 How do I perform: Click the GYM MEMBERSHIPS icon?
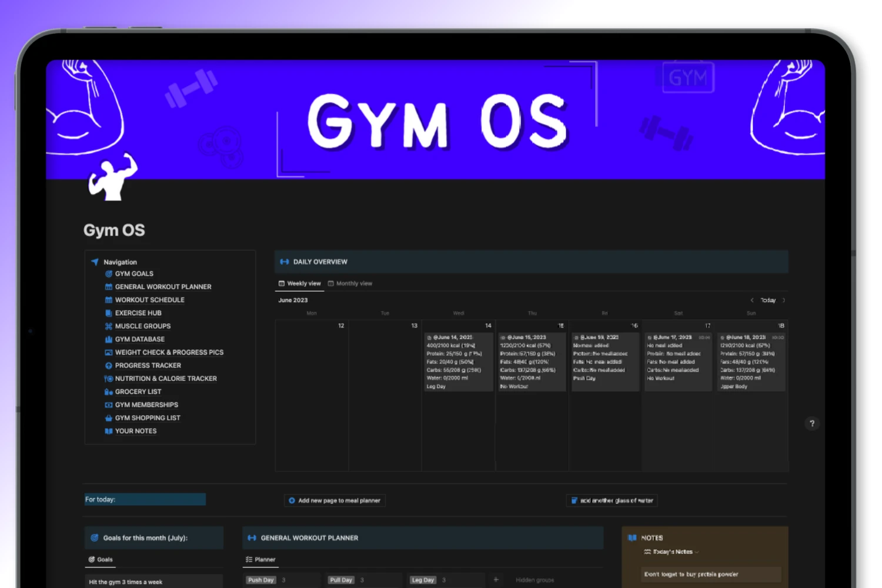pyautogui.click(x=109, y=405)
